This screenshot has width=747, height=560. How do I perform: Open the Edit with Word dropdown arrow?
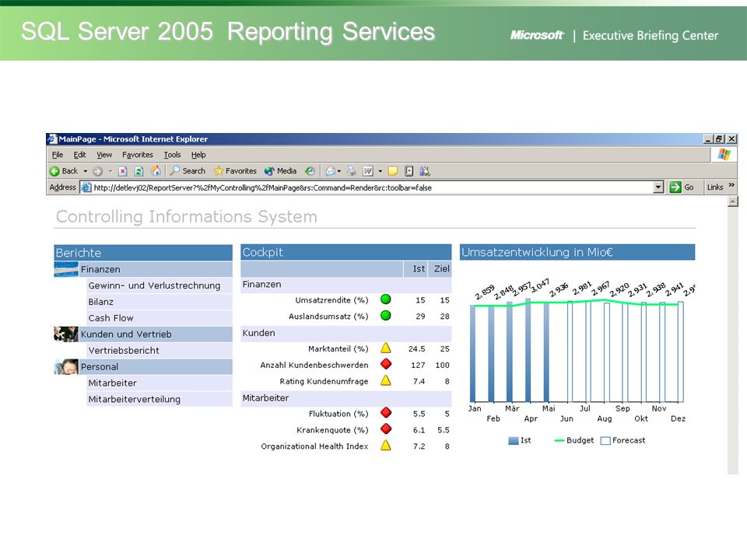pos(381,171)
